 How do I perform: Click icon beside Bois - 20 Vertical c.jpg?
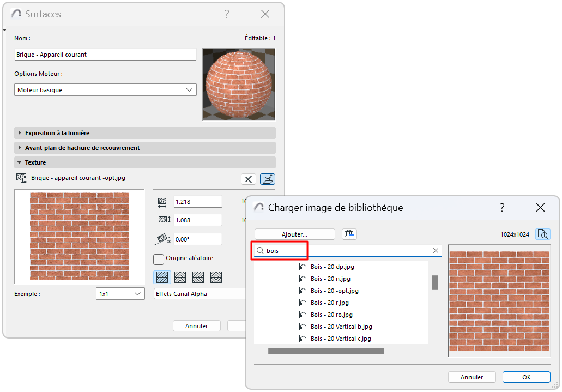(x=303, y=339)
